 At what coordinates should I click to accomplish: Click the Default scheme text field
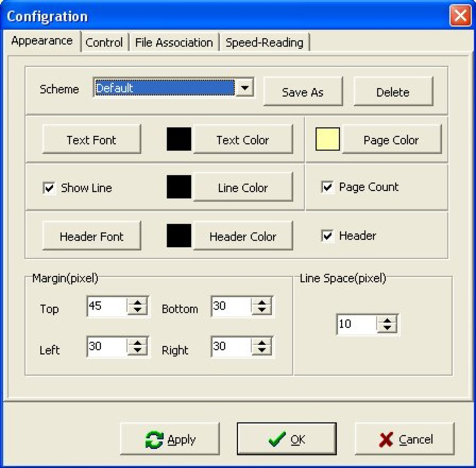tap(165, 88)
